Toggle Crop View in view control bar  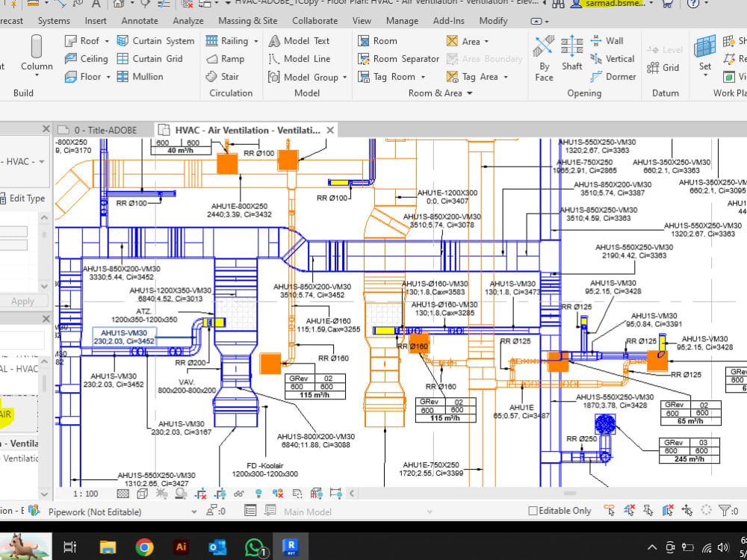tap(200, 494)
